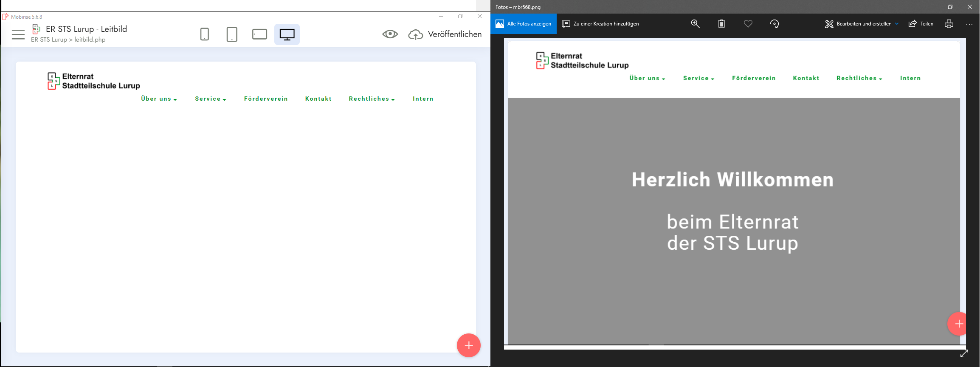
Task: Click Alle Fotos anzeigen button
Action: coord(524,24)
